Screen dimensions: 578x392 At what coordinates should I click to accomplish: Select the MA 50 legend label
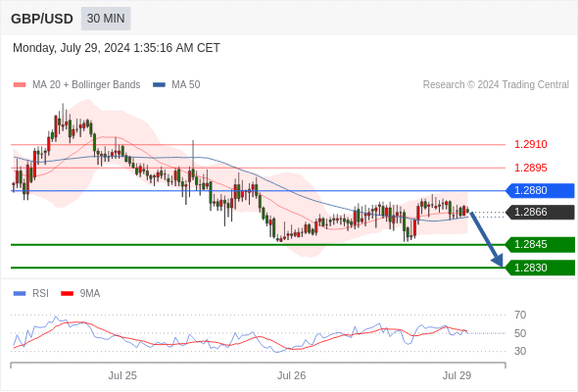(186, 85)
